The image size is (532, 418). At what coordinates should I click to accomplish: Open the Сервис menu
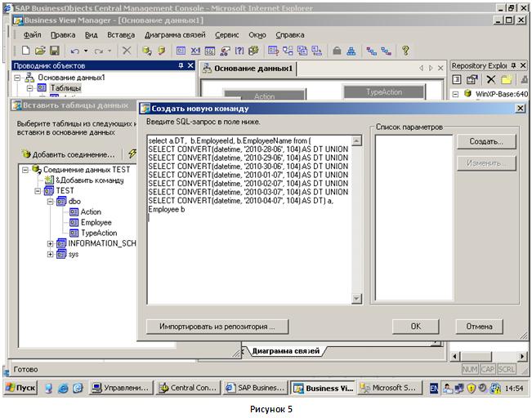227,35
